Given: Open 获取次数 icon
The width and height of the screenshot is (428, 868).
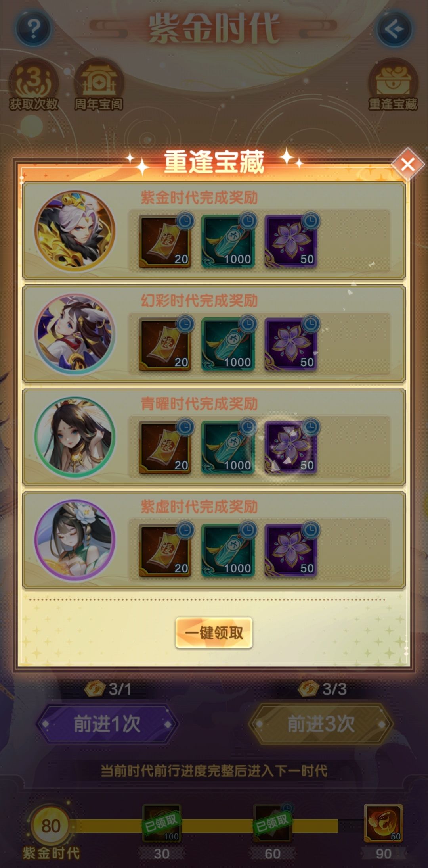Looking at the screenshot, I should pos(34,85).
